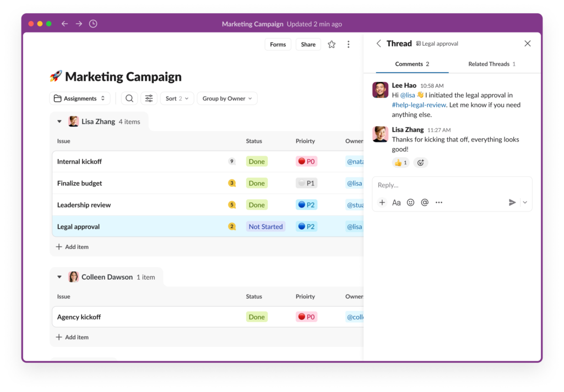564x392 pixels.
Task: Click the send message arrow
Action: [x=512, y=203]
